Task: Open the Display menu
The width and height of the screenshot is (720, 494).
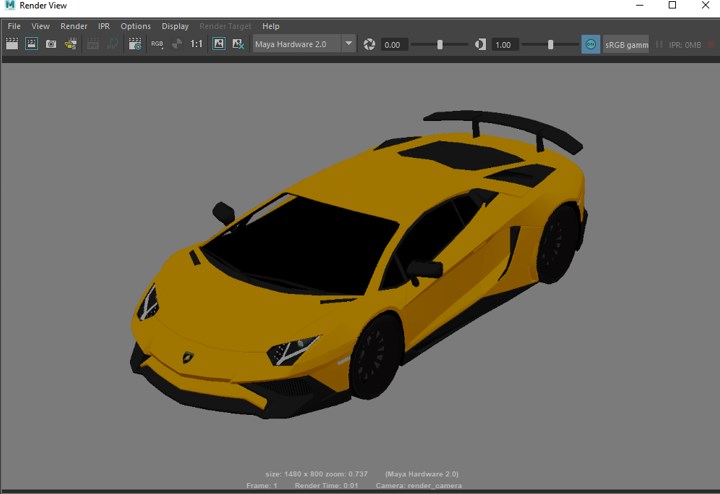Action: click(x=175, y=26)
